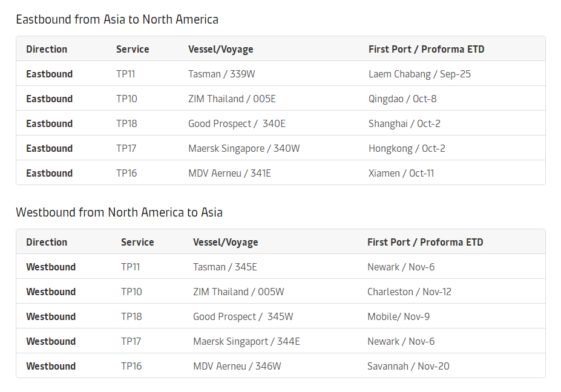
Task: Click the TP16 service cell in the Eastbound table
Action: pos(126,173)
